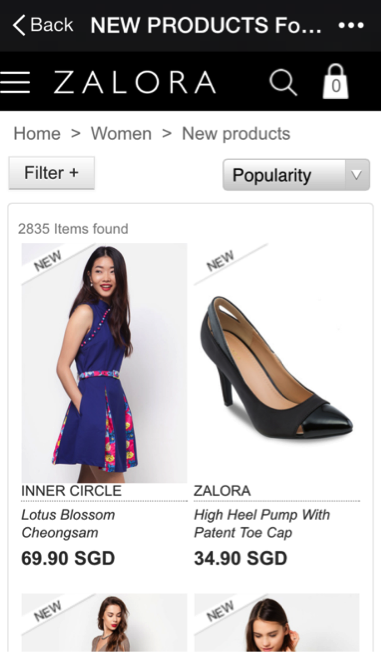Tap the INNER CIRCLE brand name

[71, 491]
